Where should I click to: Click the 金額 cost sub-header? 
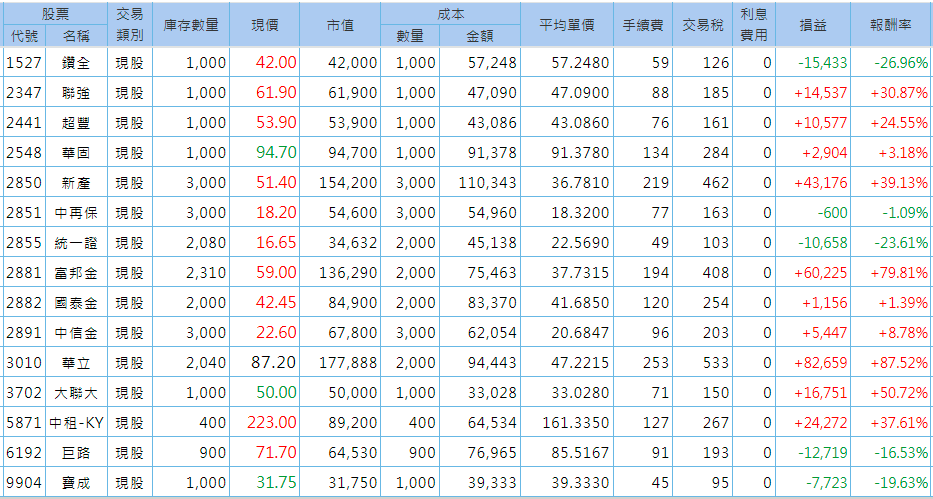click(479, 36)
